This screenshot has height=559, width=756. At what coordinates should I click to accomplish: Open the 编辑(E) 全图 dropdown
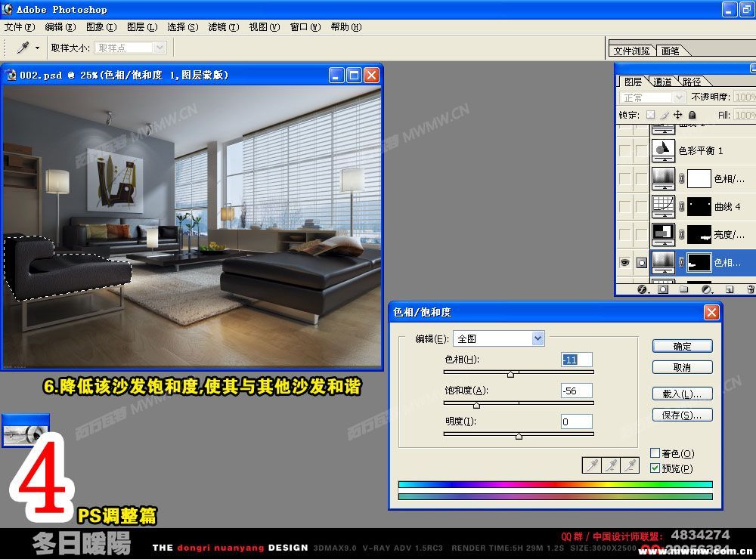tap(499, 338)
